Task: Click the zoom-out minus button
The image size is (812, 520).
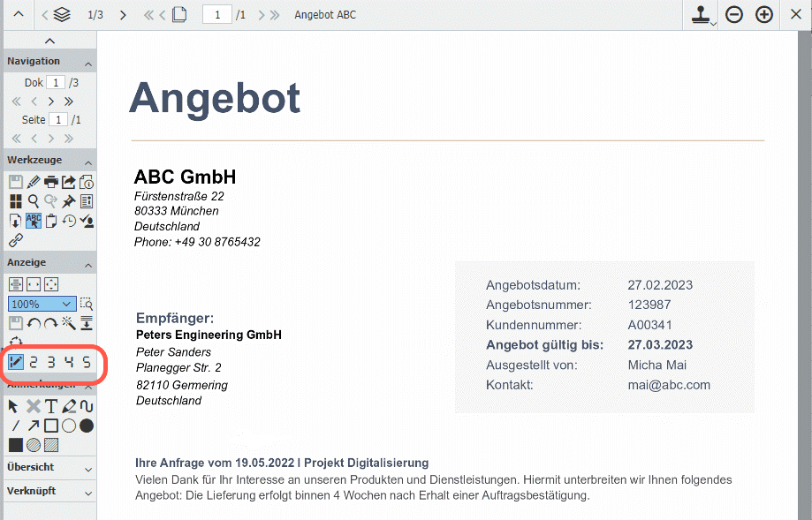Action: [x=733, y=14]
